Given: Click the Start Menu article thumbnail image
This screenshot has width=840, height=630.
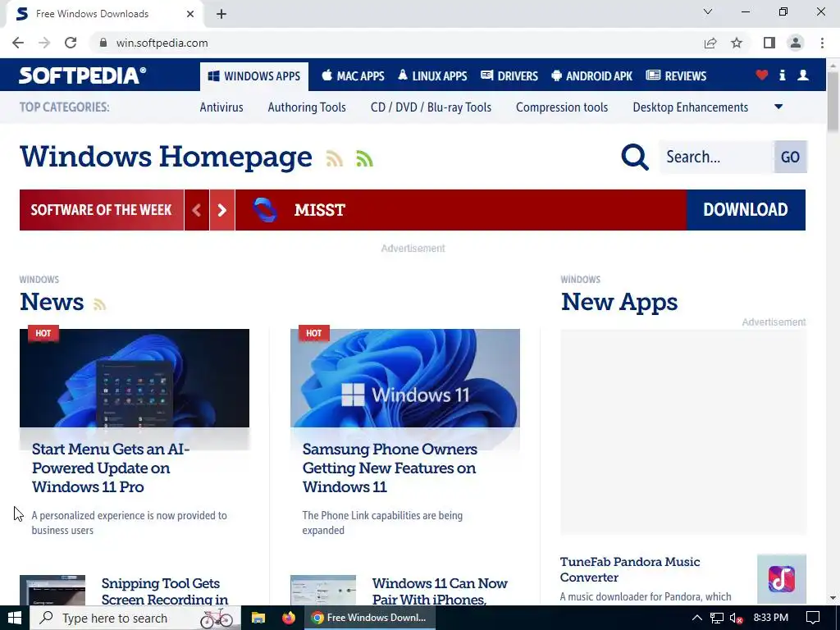Looking at the screenshot, I should coord(135,378).
